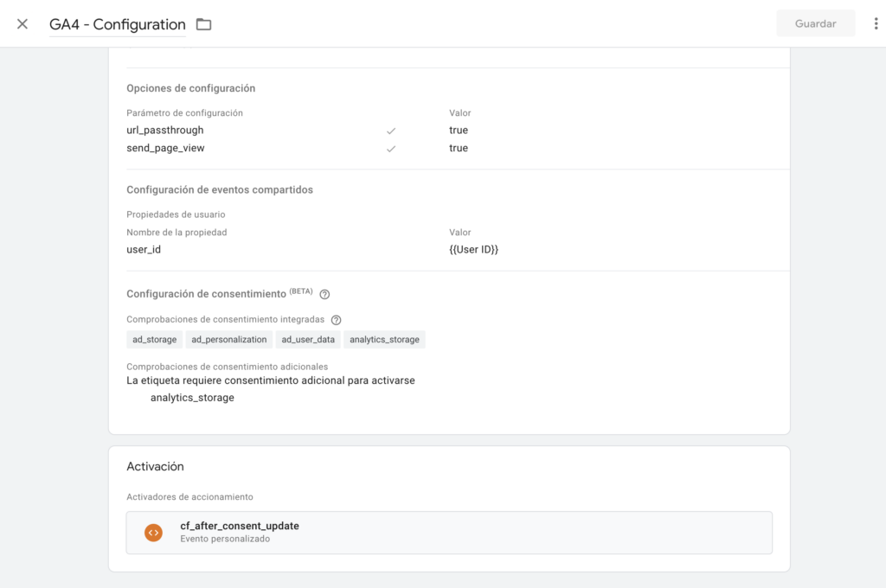Image resolution: width=886 pixels, height=588 pixels.
Task: Open help icon for Configuración de consentimiento
Action: pyautogui.click(x=324, y=294)
